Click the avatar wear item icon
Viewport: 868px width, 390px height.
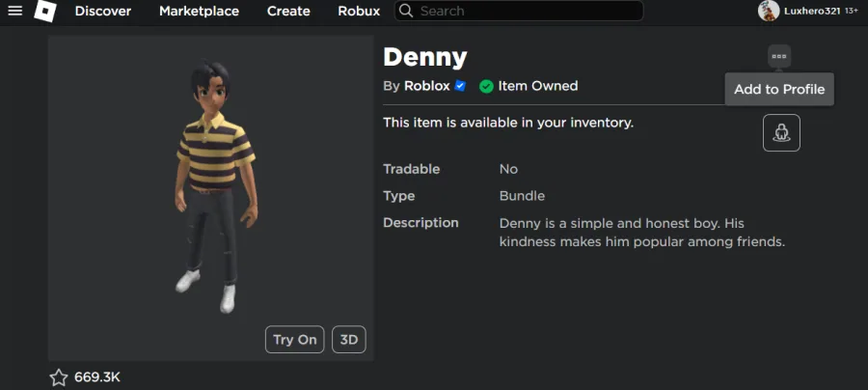pos(781,133)
